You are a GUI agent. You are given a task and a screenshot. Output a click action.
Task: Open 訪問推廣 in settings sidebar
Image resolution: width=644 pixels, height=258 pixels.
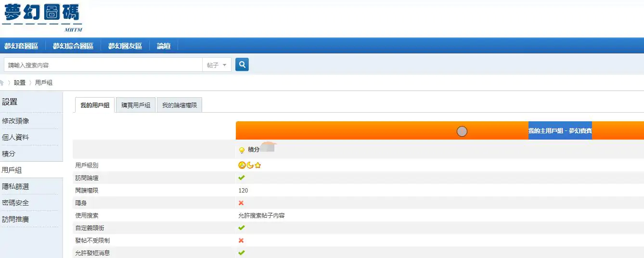[x=15, y=219]
